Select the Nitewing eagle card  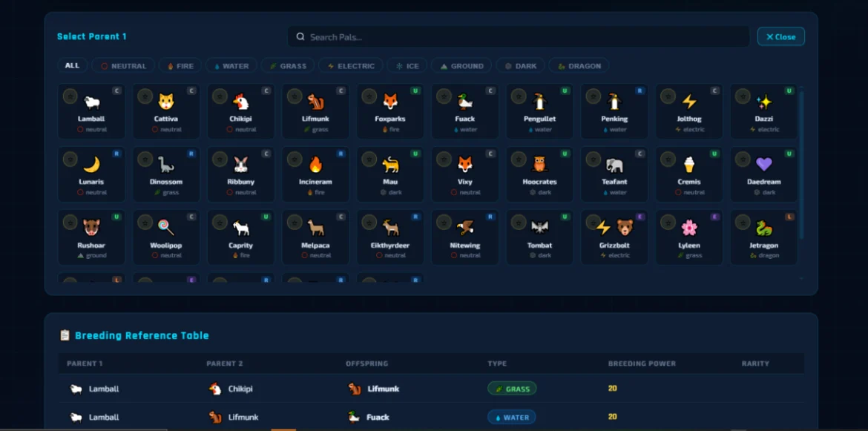(x=465, y=237)
